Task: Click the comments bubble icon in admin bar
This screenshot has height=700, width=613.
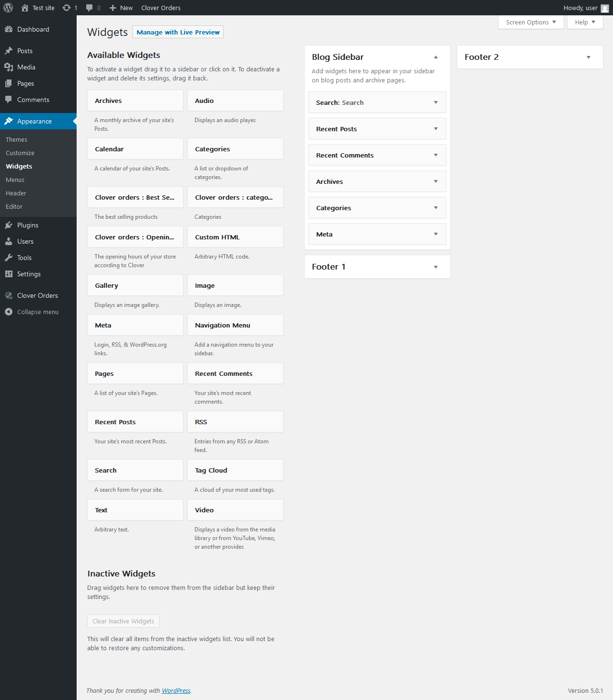Action: (x=90, y=8)
